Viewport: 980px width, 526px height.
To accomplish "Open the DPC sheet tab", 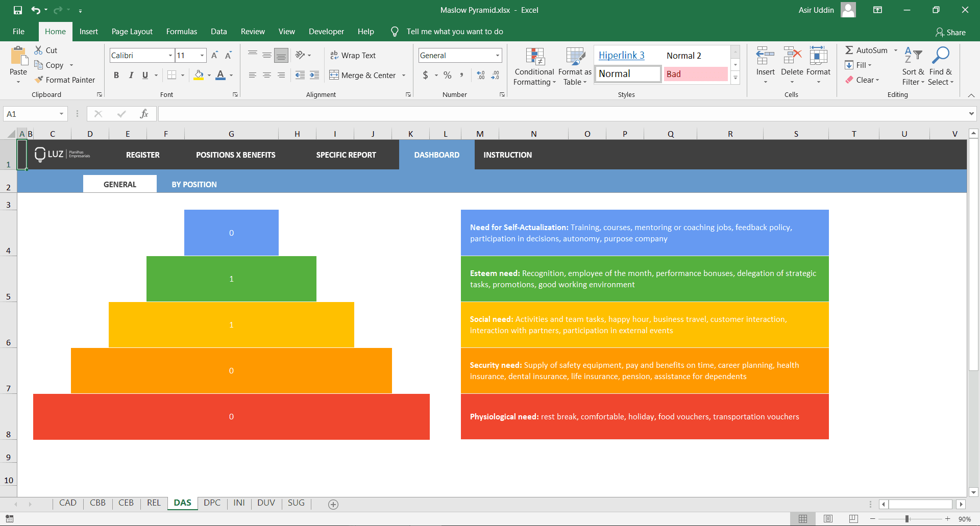I will (212, 503).
